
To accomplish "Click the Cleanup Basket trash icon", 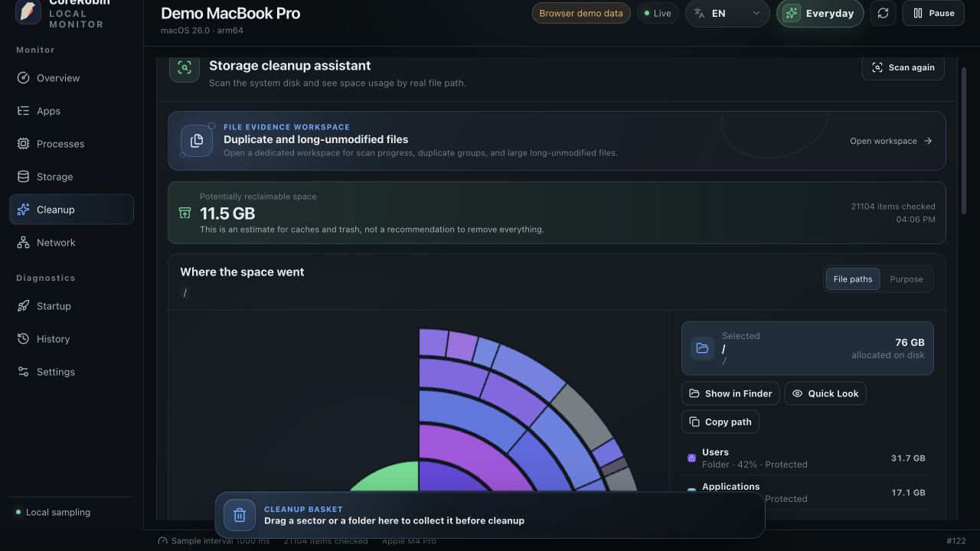I will (x=239, y=515).
